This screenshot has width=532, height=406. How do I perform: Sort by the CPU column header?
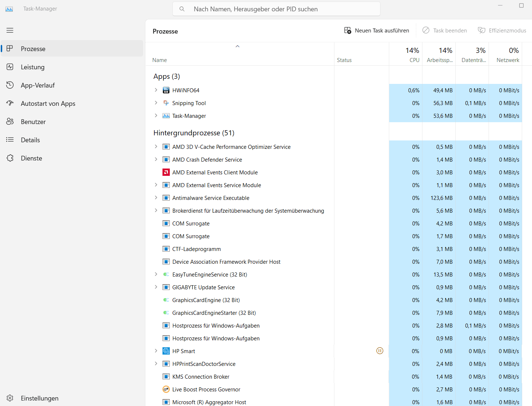point(406,54)
